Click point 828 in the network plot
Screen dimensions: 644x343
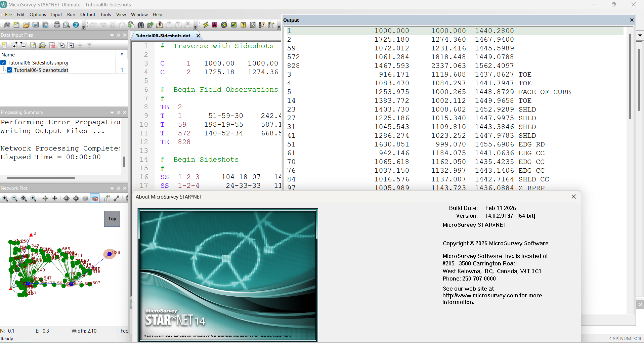(x=110, y=254)
